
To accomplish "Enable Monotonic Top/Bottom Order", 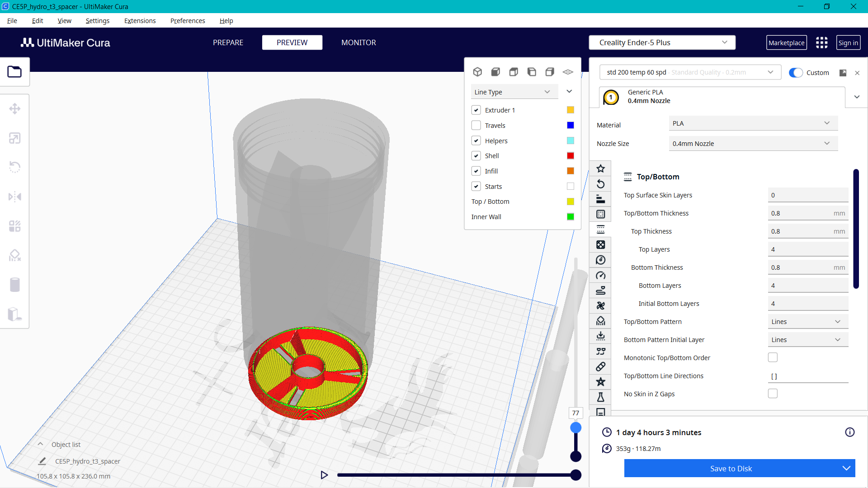I will click(773, 357).
